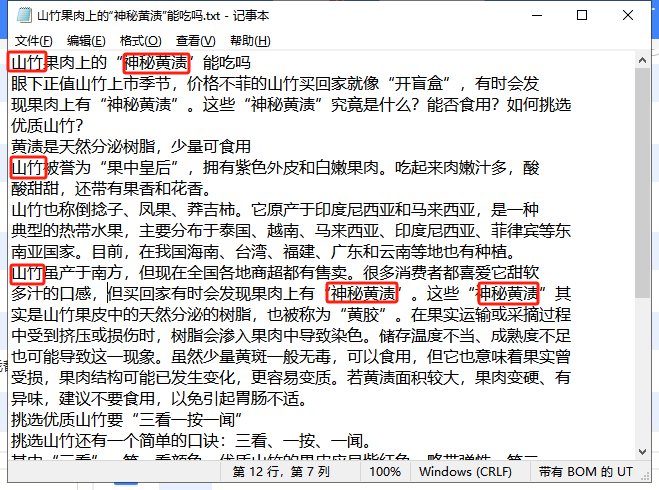Click the window resize grip in status bar
This screenshot has width=659, height=490.
(645, 477)
